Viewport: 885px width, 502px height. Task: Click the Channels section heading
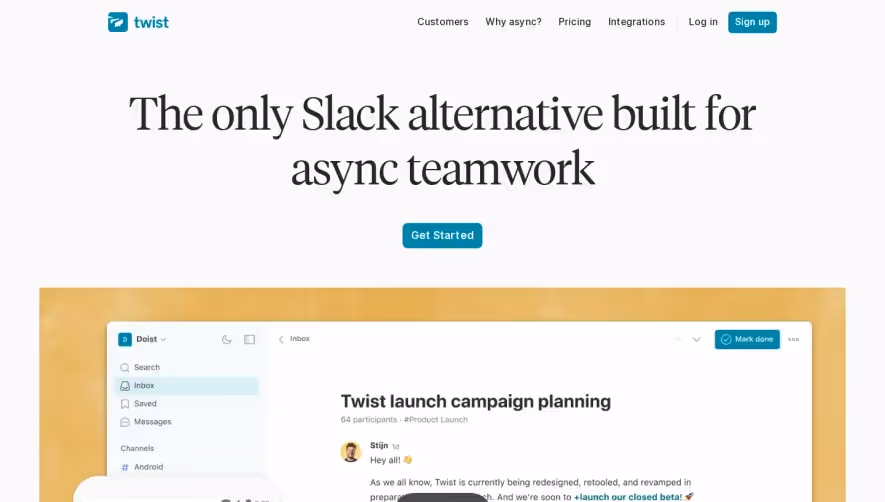[137, 448]
